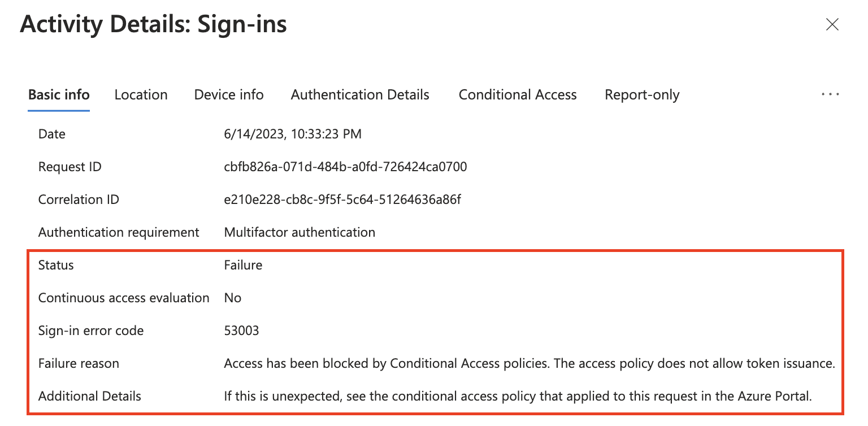Click the Activity Details: Sign-ins title

click(x=154, y=24)
